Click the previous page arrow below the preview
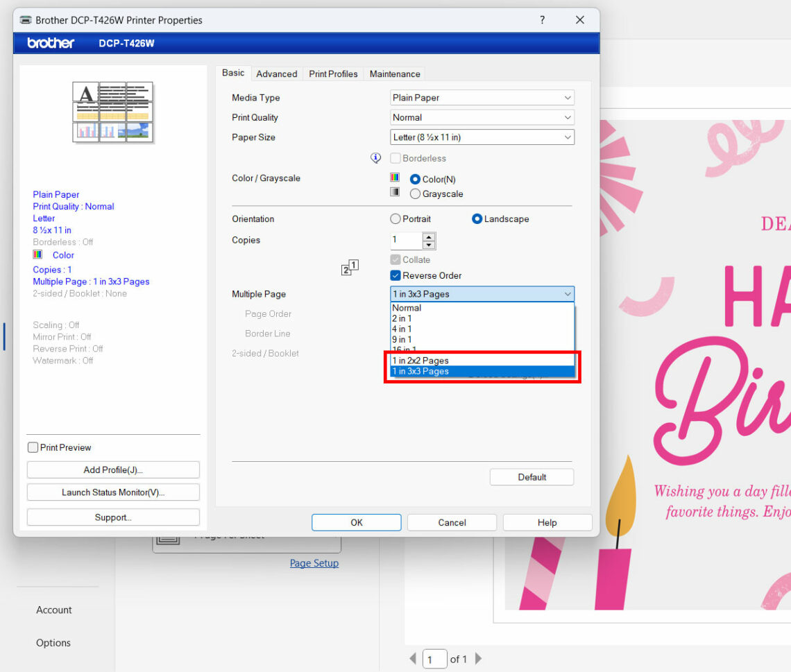This screenshot has width=791, height=672. pyautogui.click(x=413, y=659)
